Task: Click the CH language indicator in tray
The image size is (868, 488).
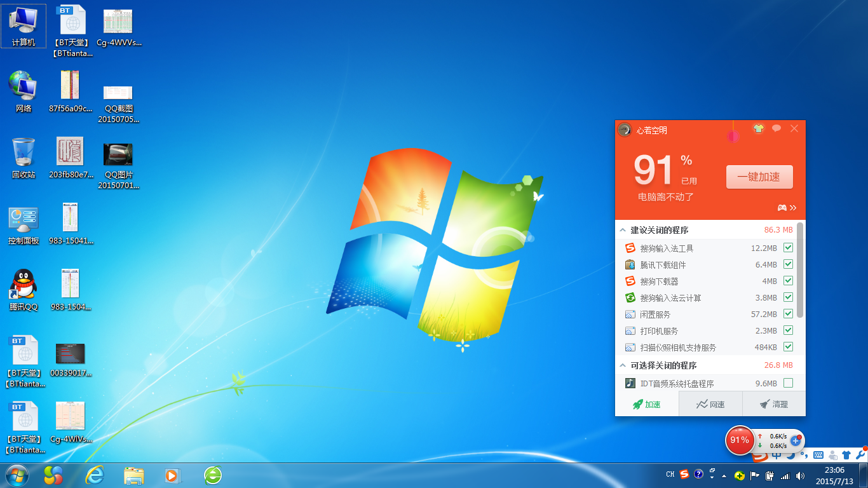Action: 670,474
